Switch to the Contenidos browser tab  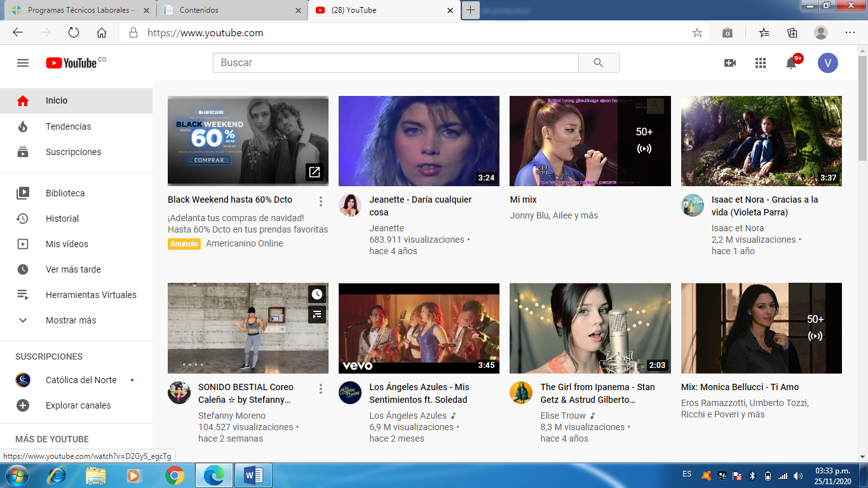[x=229, y=10]
